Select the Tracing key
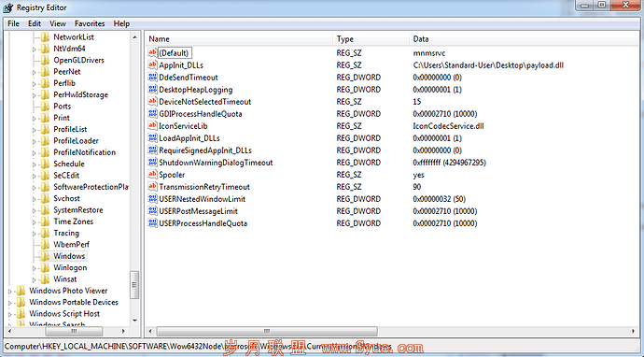The height and width of the screenshot is (357, 644). tap(66, 233)
